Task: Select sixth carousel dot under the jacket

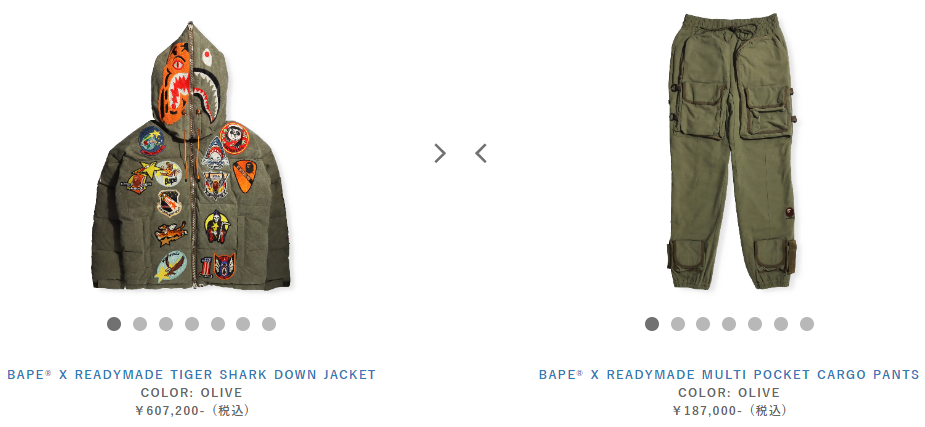Action: [x=243, y=324]
